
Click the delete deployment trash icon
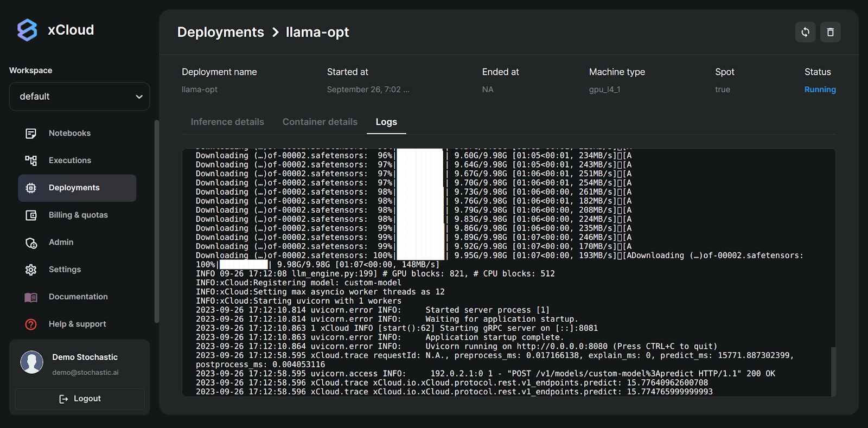tap(830, 32)
